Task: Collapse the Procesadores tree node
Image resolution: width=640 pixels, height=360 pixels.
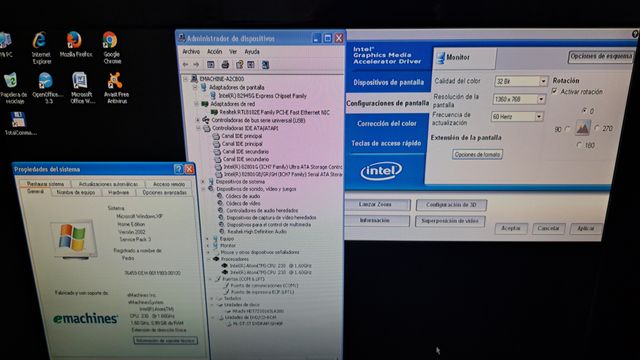Action: coord(209,259)
